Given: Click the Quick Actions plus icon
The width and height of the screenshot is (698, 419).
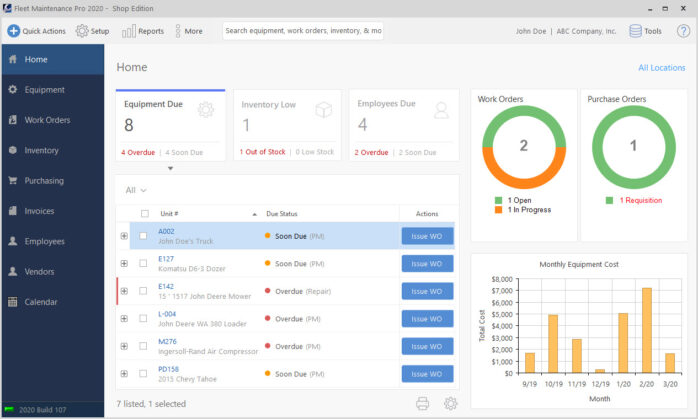Looking at the screenshot, I should [14, 31].
